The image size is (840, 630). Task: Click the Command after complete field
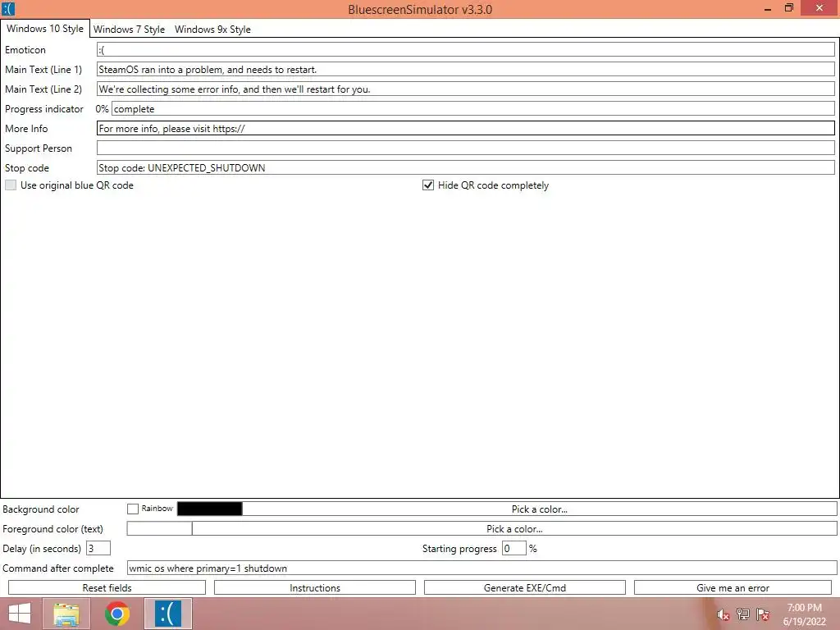[482, 568]
